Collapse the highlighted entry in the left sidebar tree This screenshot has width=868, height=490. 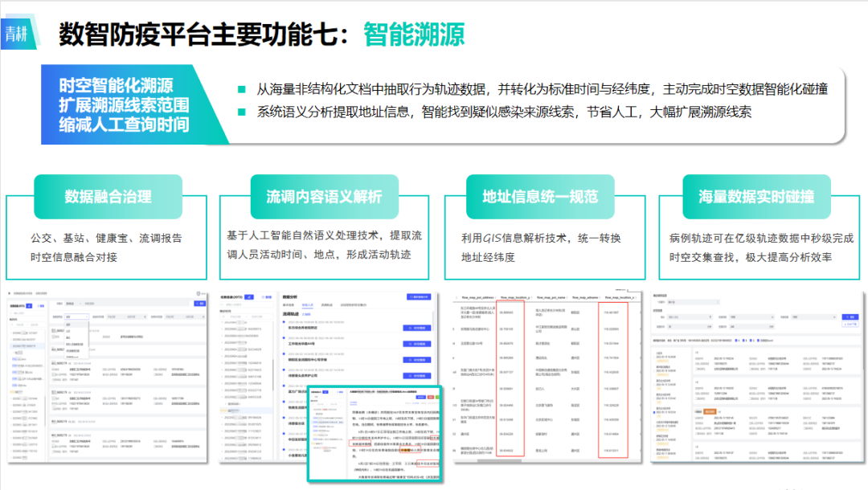click(10, 345)
